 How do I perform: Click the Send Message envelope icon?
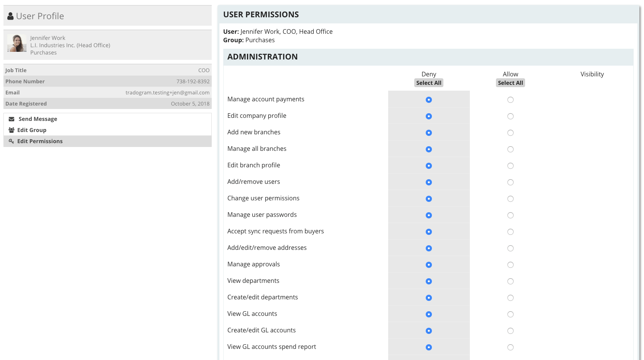pyautogui.click(x=11, y=119)
